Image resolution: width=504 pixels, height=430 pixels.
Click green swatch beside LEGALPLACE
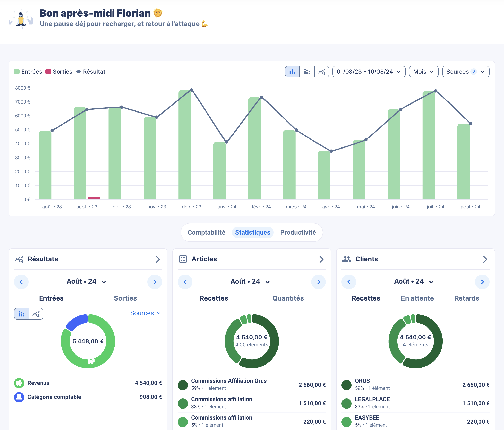pos(346,403)
